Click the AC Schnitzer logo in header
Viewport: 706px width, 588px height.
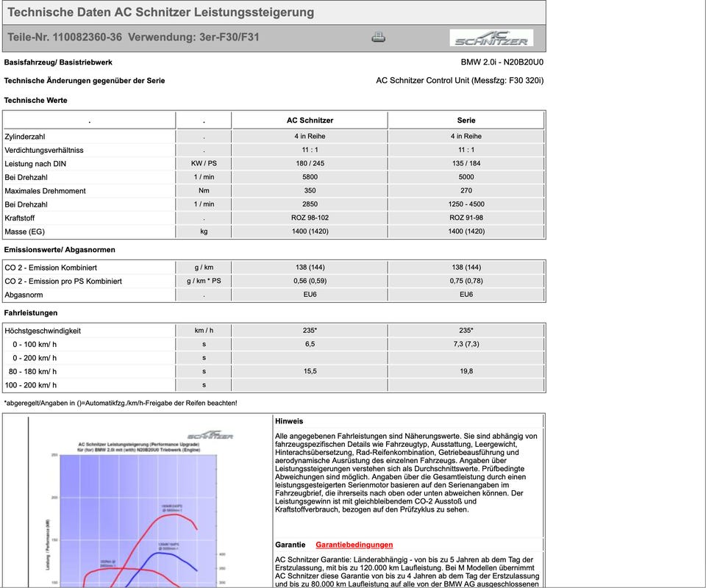(491, 37)
